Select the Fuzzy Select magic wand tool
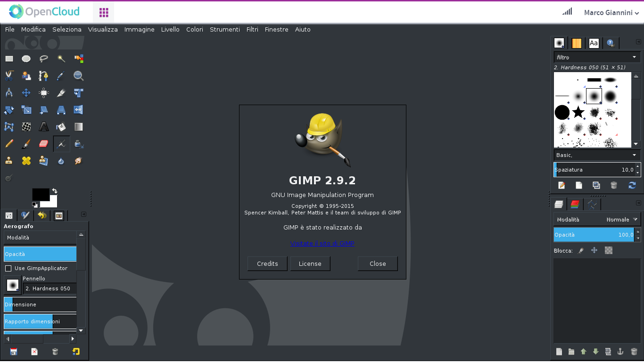The width and height of the screenshot is (644, 362). 61,59
